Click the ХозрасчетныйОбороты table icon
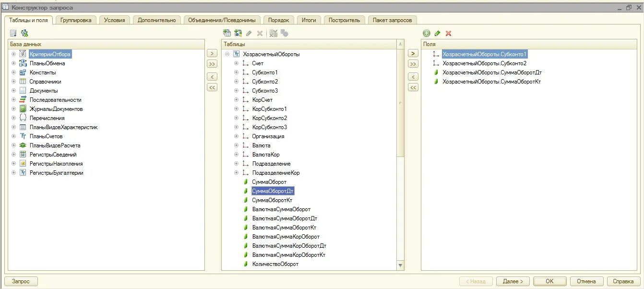 pyautogui.click(x=236, y=54)
